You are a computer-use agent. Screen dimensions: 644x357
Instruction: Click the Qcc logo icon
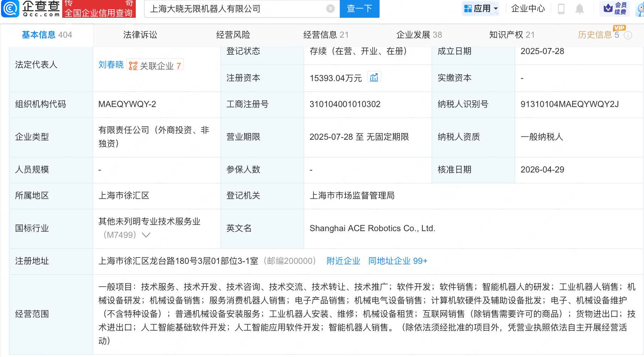[10, 9]
